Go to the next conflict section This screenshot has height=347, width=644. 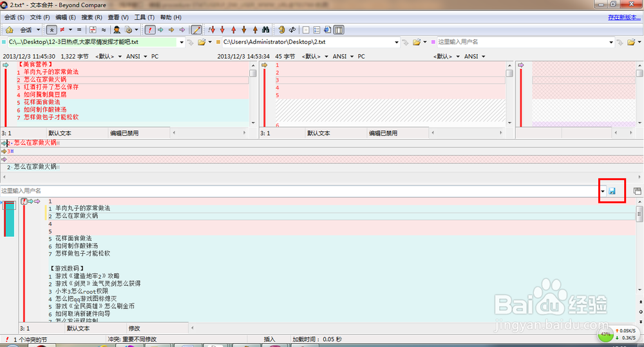click(x=212, y=30)
